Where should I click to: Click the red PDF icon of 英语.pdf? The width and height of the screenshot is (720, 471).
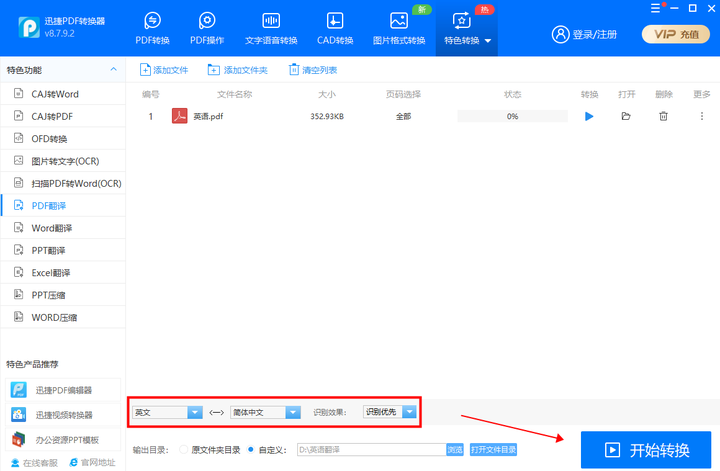click(x=180, y=116)
